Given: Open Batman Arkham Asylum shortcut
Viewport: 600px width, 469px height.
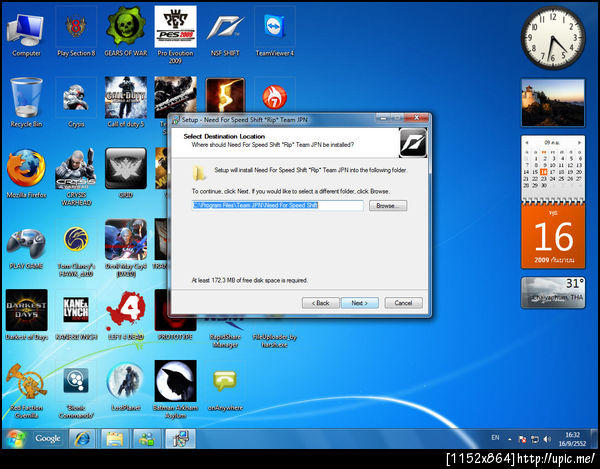Looking at the screenshot, I should [x=175, y=390].
